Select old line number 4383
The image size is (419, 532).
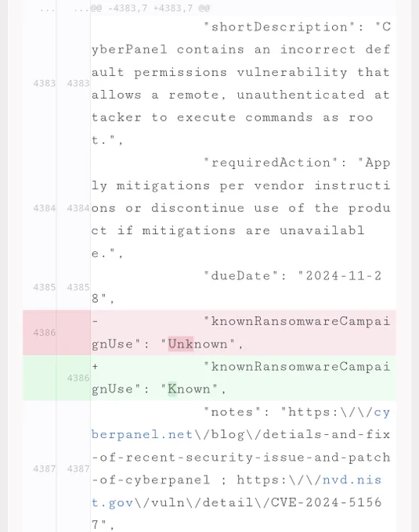44,83
